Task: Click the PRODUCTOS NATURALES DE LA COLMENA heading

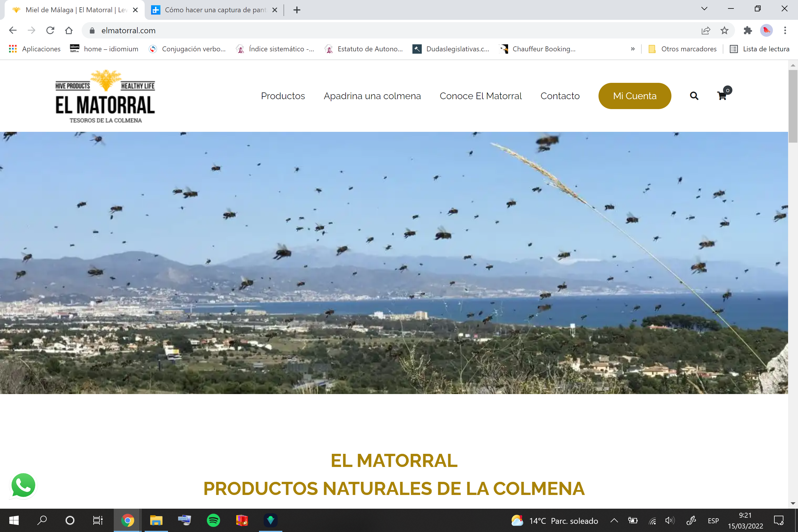Action: (394, 489)
